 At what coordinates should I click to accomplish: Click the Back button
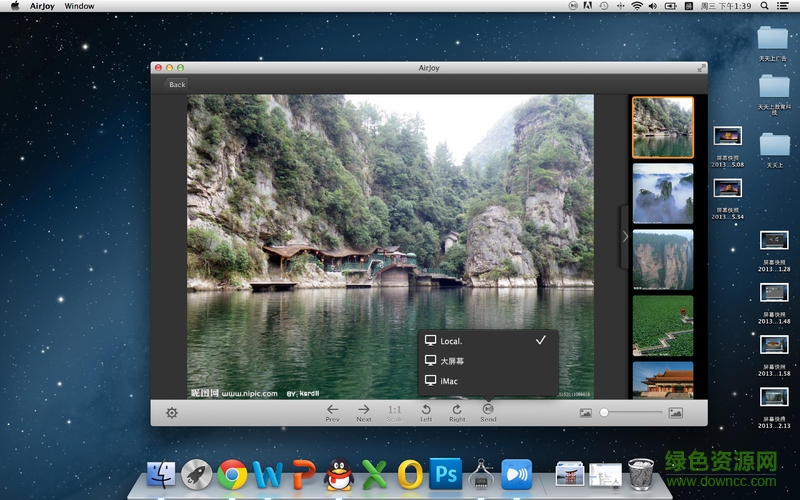tap(177, 84)
